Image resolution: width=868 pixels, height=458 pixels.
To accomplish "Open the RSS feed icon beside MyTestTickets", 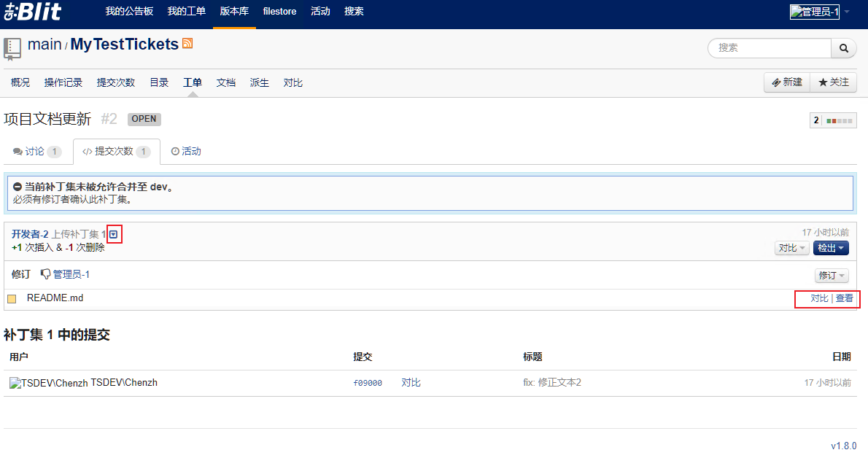I will click(x=187, y=43).
